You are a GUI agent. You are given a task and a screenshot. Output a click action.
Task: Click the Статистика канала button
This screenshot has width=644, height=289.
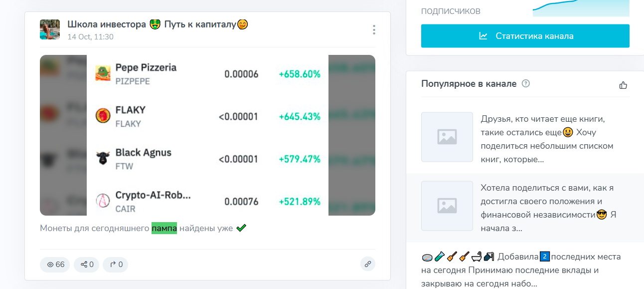point(525,36)
